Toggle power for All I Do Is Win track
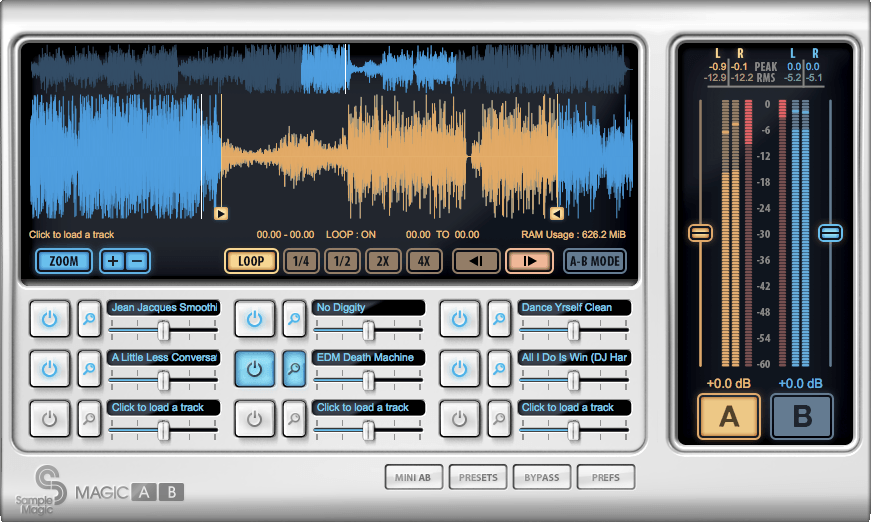871x522 pixels. coord(459,369)
